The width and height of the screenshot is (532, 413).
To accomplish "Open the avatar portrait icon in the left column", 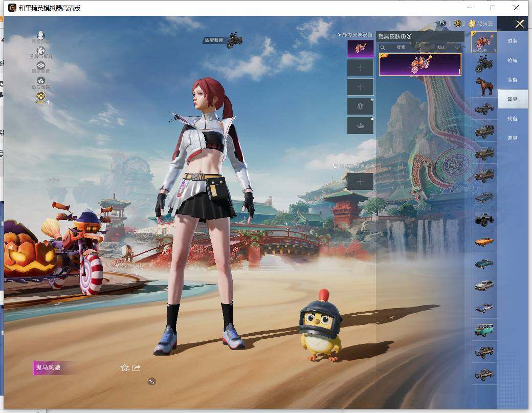I will tap(41, 36).
